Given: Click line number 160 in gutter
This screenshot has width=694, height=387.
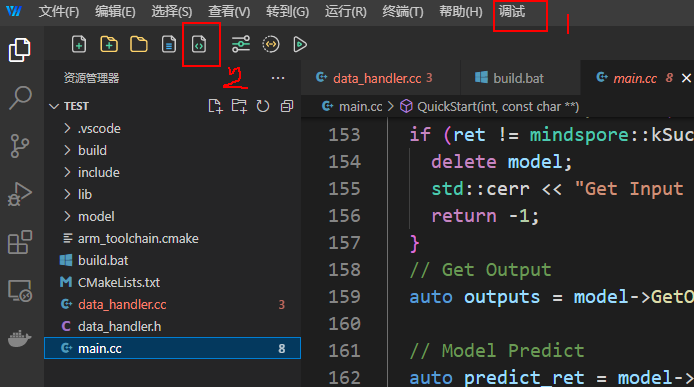Looking at the screenshot, I should click(344, 324).
